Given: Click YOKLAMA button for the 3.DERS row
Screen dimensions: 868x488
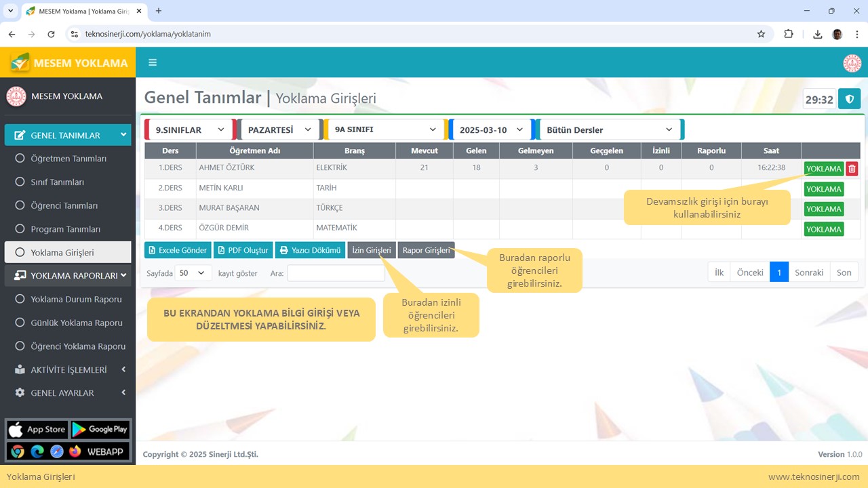Looking at the screenshot, I should [x=823, y=209].
